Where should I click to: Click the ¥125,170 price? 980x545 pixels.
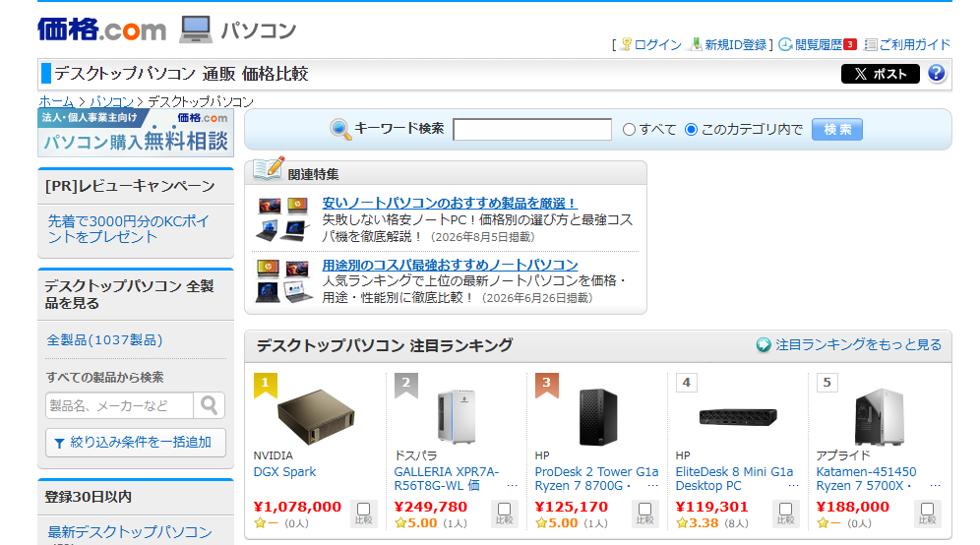pyautogui.click(x=572, y=507)
